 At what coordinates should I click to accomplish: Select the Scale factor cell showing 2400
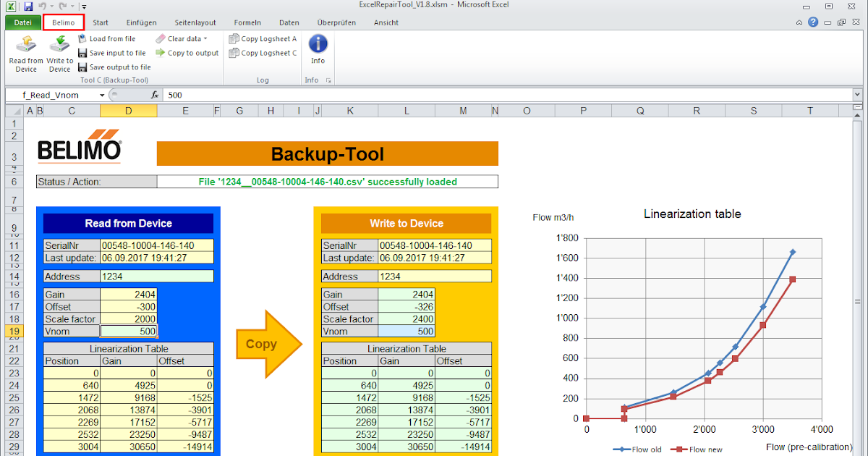(407, 319)
